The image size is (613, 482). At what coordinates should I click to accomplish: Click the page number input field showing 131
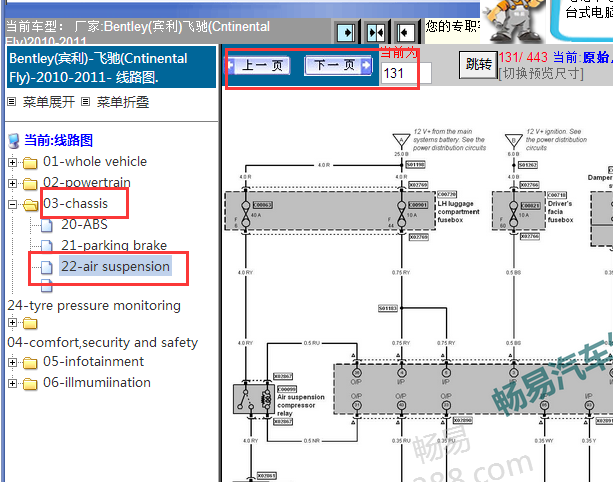[x=406, y=73]
